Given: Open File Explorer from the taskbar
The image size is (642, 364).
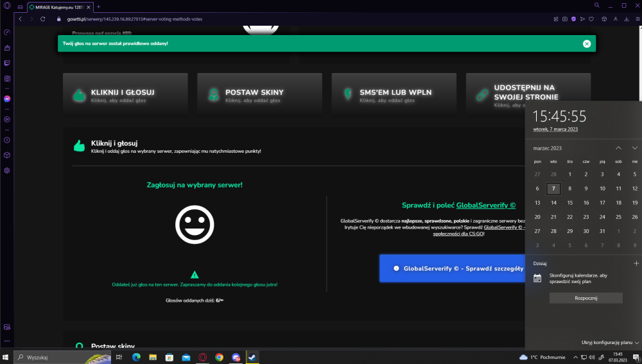Looking at the screenshot, I should coord(153,357).
